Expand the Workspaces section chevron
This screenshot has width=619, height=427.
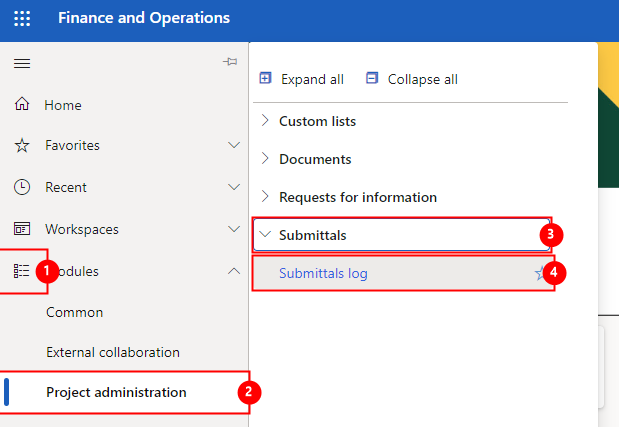[234, 229]
